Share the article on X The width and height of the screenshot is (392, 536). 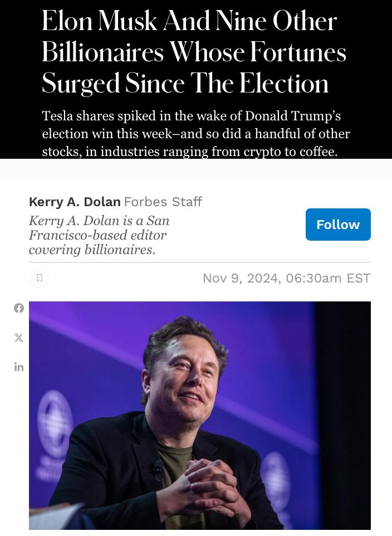point(19,338)
